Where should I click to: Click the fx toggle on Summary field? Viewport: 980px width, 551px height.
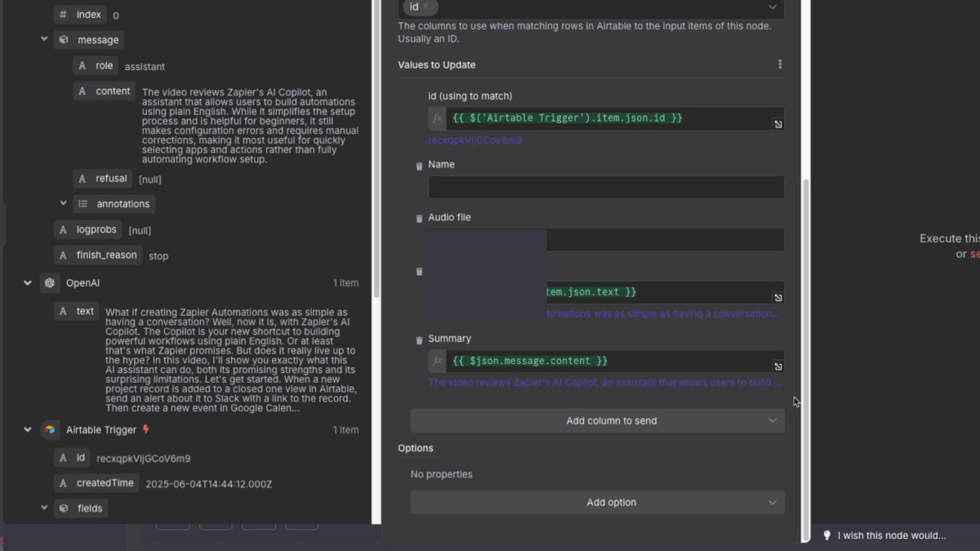coord(438,361)
